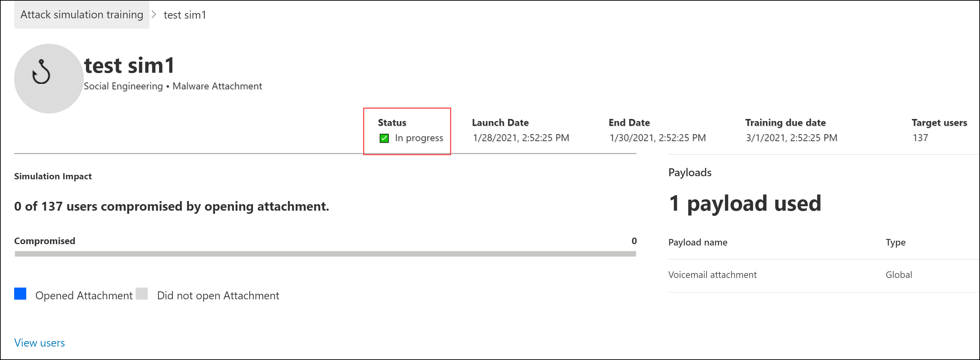Click the Launch Date value 1/28/2021
This screenshot has height=360, width=980.
point(521,138)
